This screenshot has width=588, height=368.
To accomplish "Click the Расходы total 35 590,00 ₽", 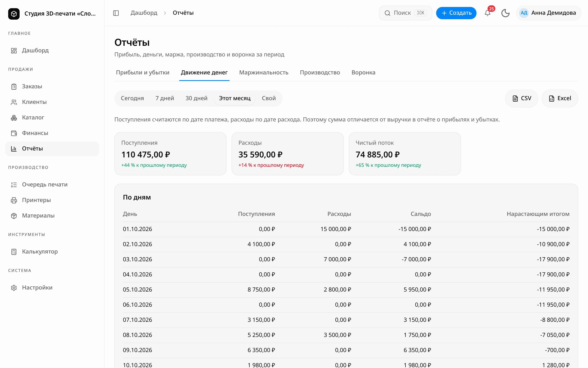I will pyautogui.click(x=260, y=155).
